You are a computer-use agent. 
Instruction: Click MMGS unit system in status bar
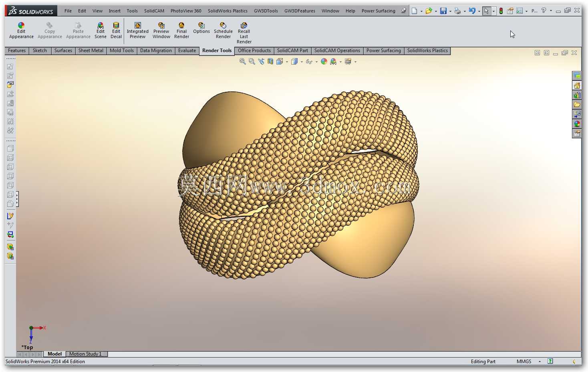point(524,362)
